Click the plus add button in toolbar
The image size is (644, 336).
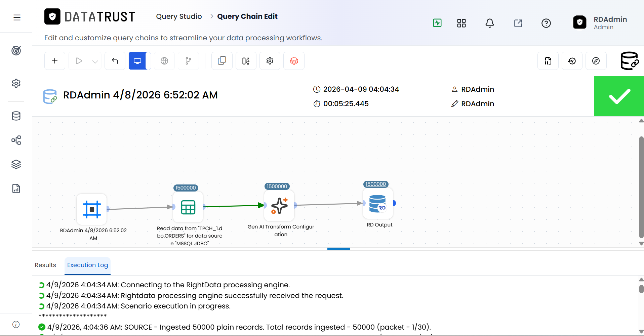[x=55, y=61]
